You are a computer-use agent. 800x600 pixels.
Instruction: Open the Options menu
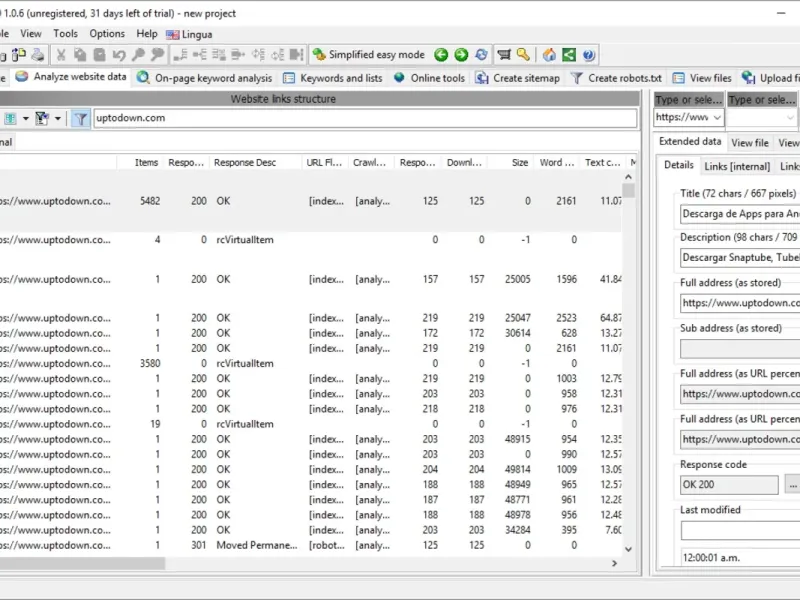tap(107, 34)
